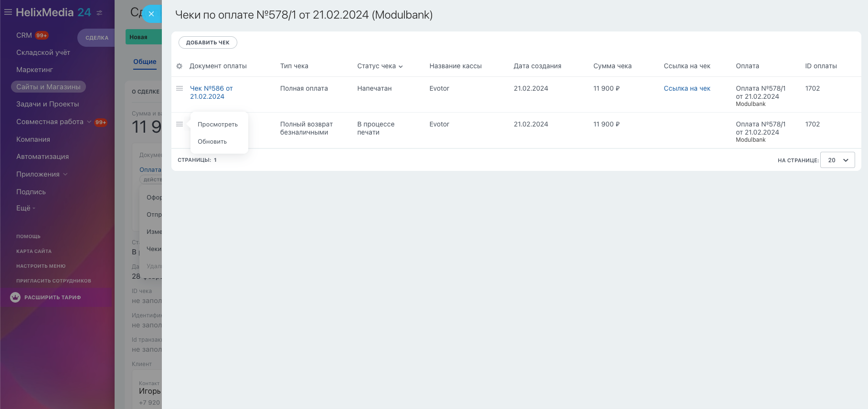Click Evotor cell in first row

pyautogui.click(x=439, y=88)
